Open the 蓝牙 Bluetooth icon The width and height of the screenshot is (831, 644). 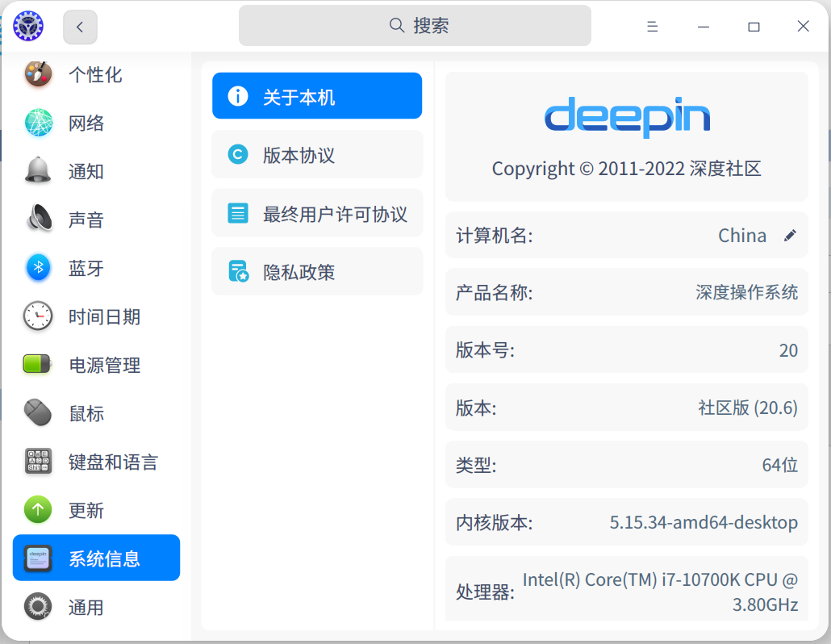pos(38,268)
